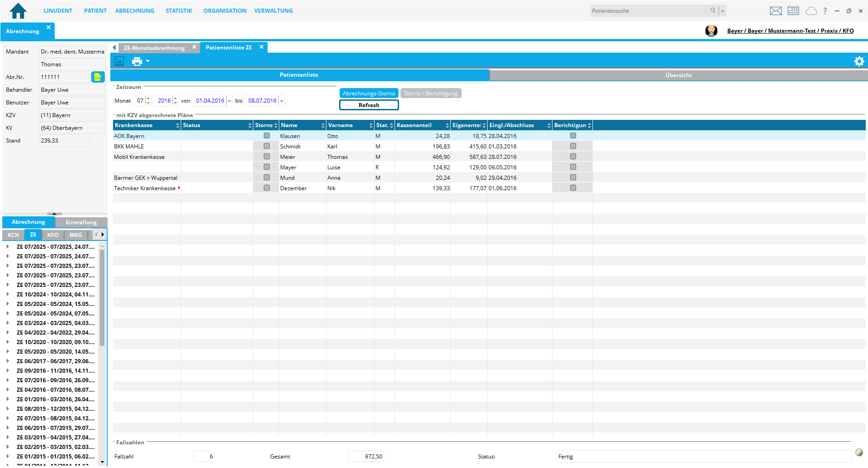Toggle Berichtigung checkbox for Schmidt row
868x468 pixels.
coord(573,146)
